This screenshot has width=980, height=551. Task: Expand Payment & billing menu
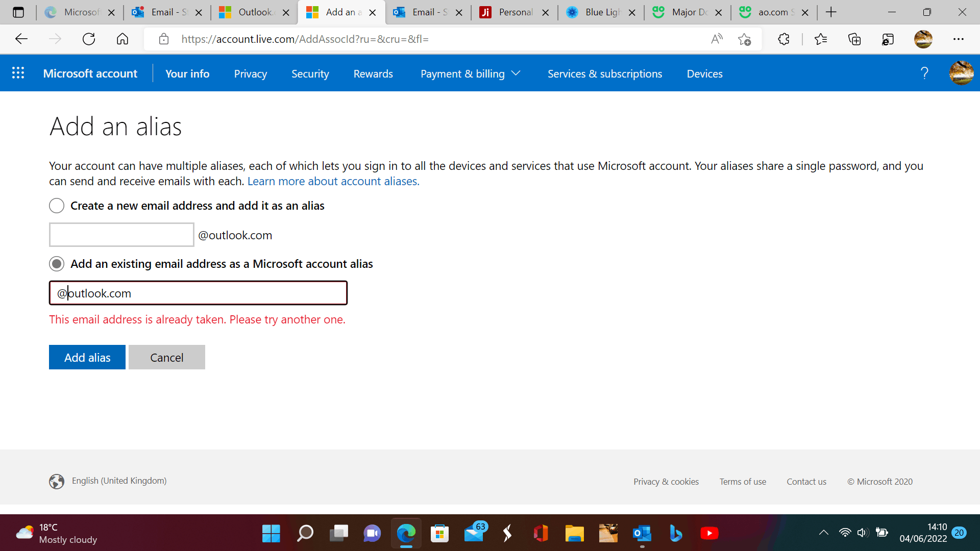[470, 73]
